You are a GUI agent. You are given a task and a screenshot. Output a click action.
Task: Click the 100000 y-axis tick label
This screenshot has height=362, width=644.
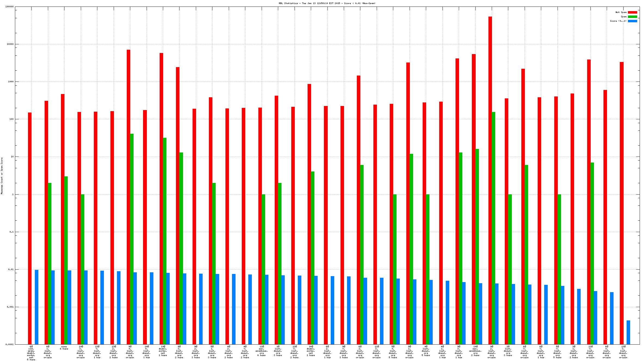pos(10,7)
